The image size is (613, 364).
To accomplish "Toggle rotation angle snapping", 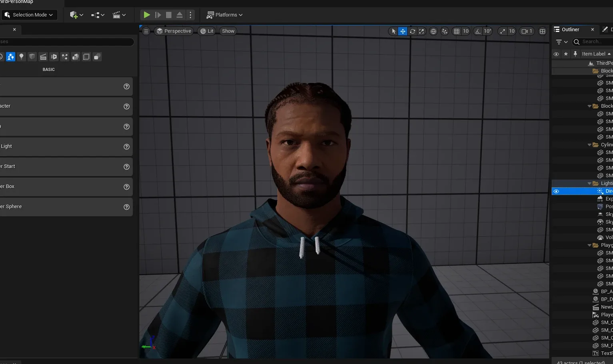I will tap(477, 31).
